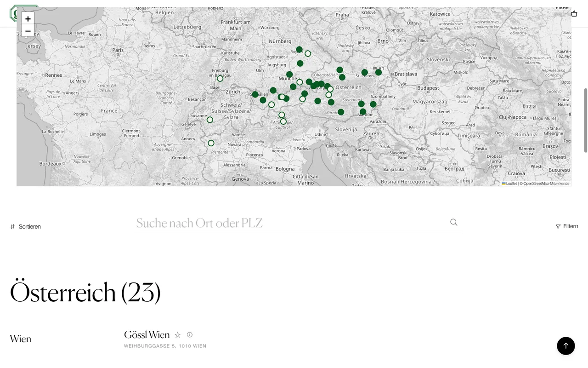Screen dimensions: 588x368
Task: Select the green marker at München
Action: point(289,75)
